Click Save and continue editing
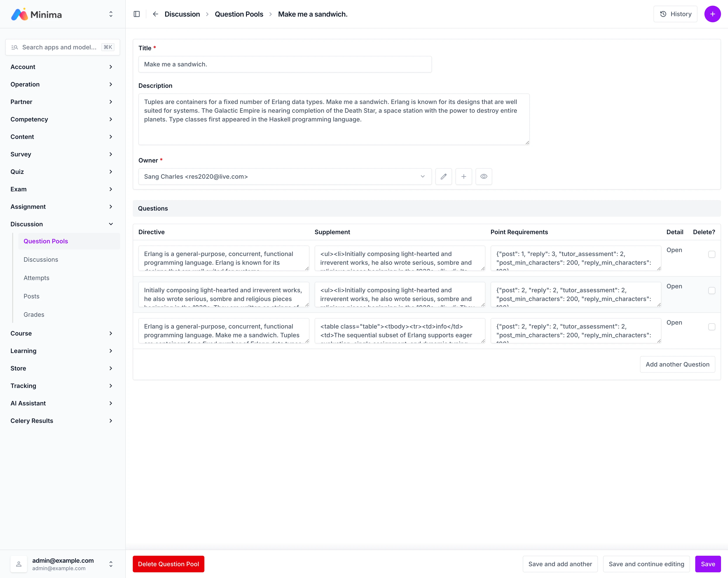728x578 pixels. coord(646,564)
